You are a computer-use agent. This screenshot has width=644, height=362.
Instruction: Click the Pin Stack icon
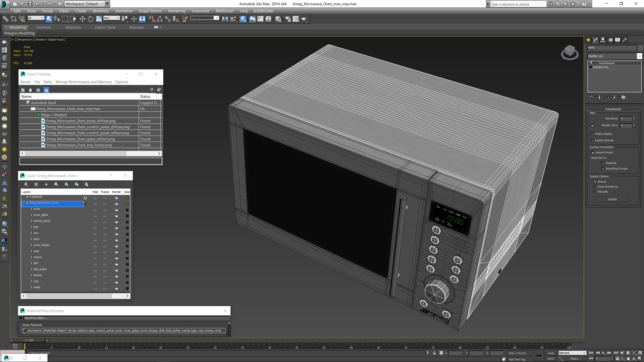(591, 97)
